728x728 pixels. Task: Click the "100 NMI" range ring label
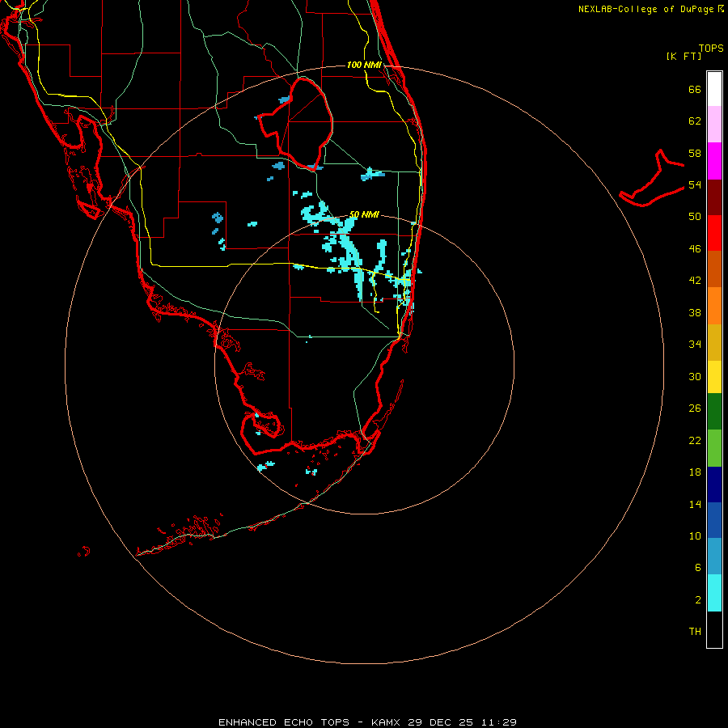pos(364,65)
